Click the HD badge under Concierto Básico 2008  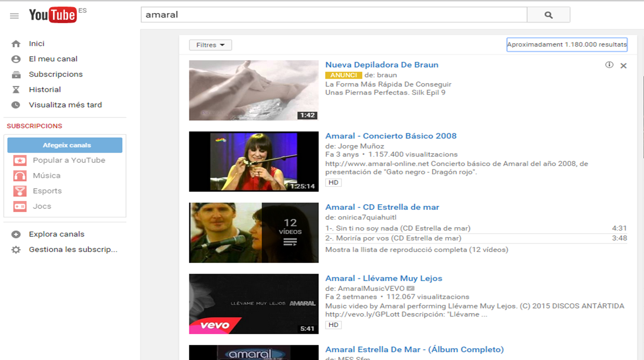[334, 183]
